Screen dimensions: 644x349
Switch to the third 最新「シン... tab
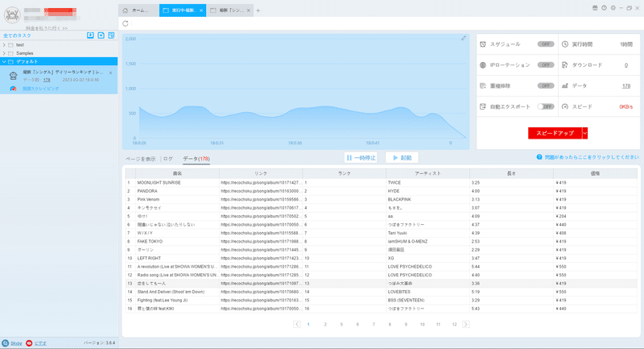[229, 10]
